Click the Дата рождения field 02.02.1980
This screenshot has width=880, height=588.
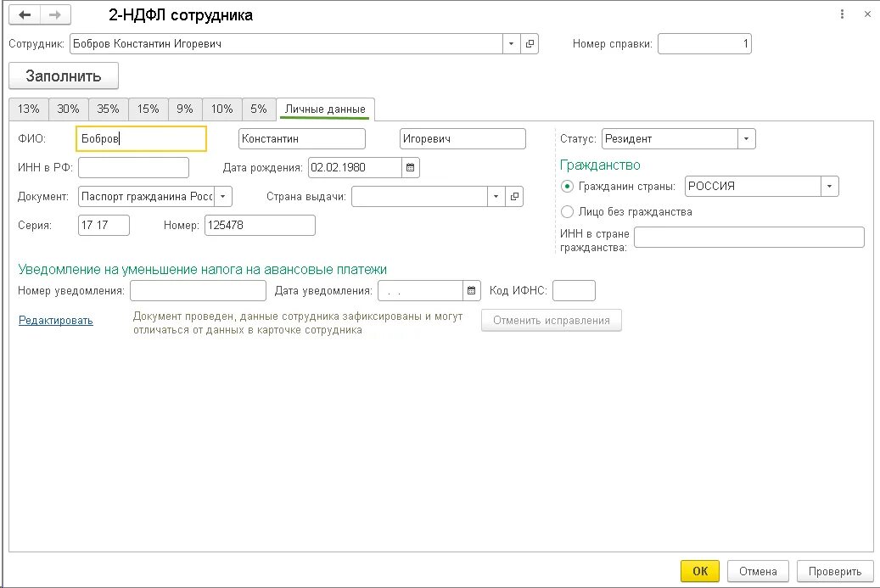pos(356,167)
